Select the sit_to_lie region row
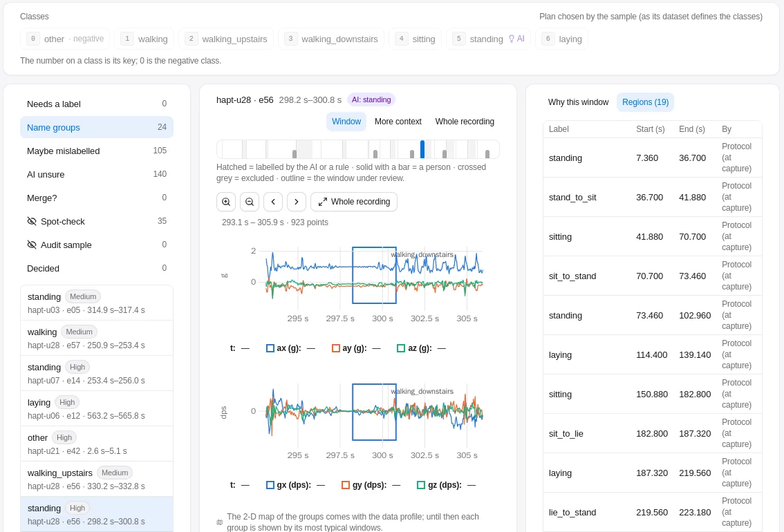This screenshot has height=532, width=784. point(653,434)
